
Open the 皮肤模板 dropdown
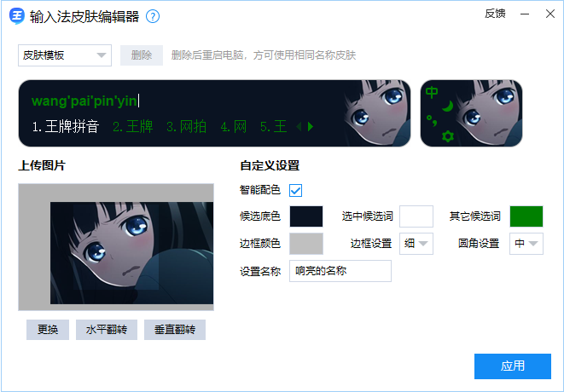[x=65, y=55]
